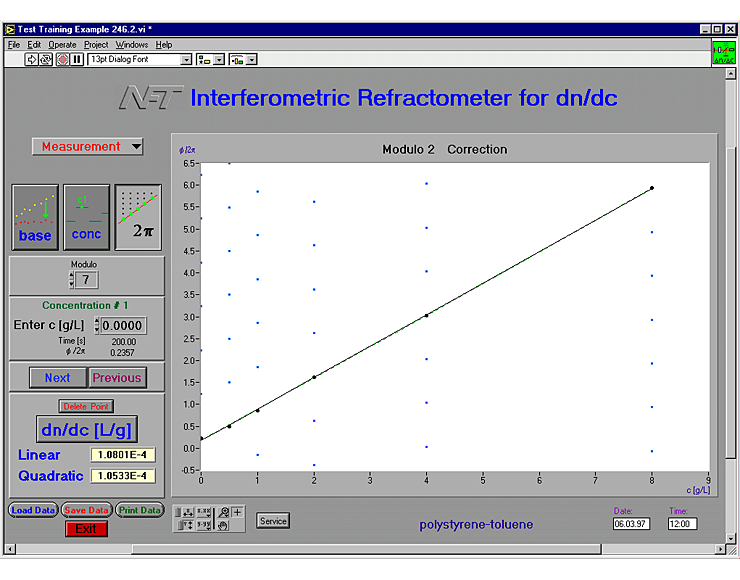Decrement the Modulo value

pos(72,284)
